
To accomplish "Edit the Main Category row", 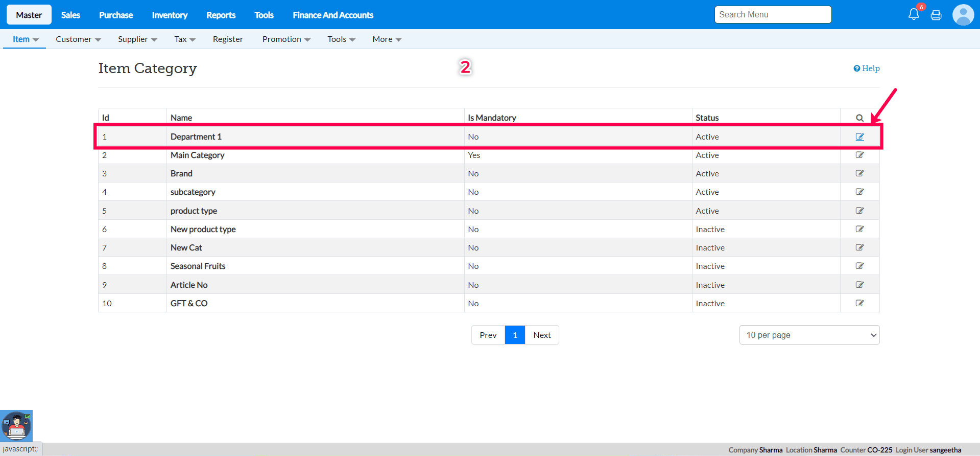I will point(859,155).
